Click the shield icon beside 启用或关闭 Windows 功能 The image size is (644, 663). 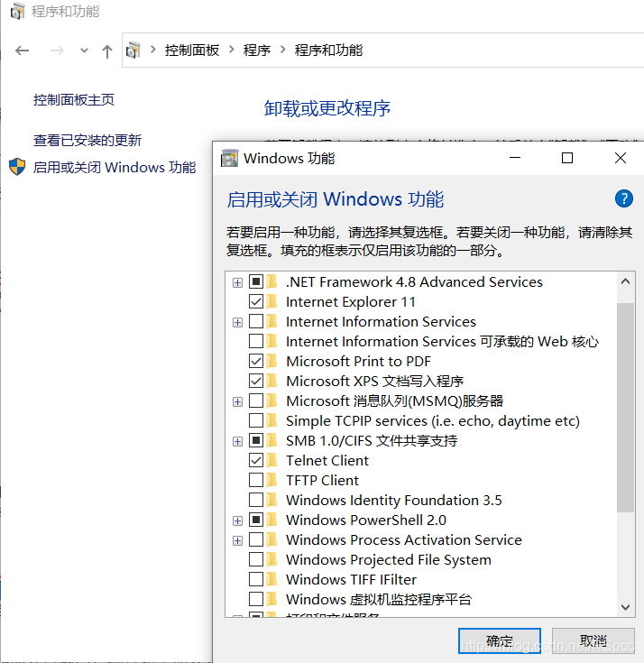point(17,167)
